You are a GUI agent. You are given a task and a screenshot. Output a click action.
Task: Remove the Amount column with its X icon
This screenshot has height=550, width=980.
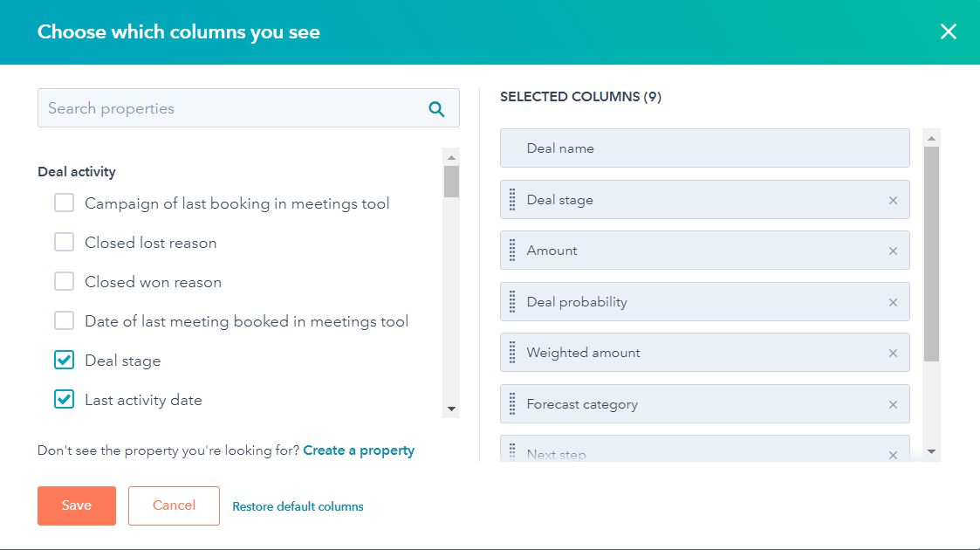click(x=893, y=250)
